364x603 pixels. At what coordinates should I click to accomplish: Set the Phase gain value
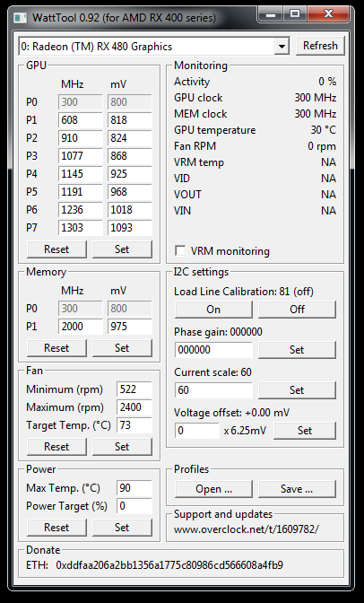coord(297,350)
